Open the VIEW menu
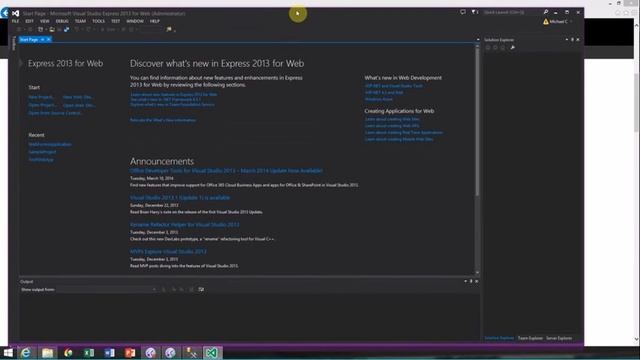 (x=44, y=21)
